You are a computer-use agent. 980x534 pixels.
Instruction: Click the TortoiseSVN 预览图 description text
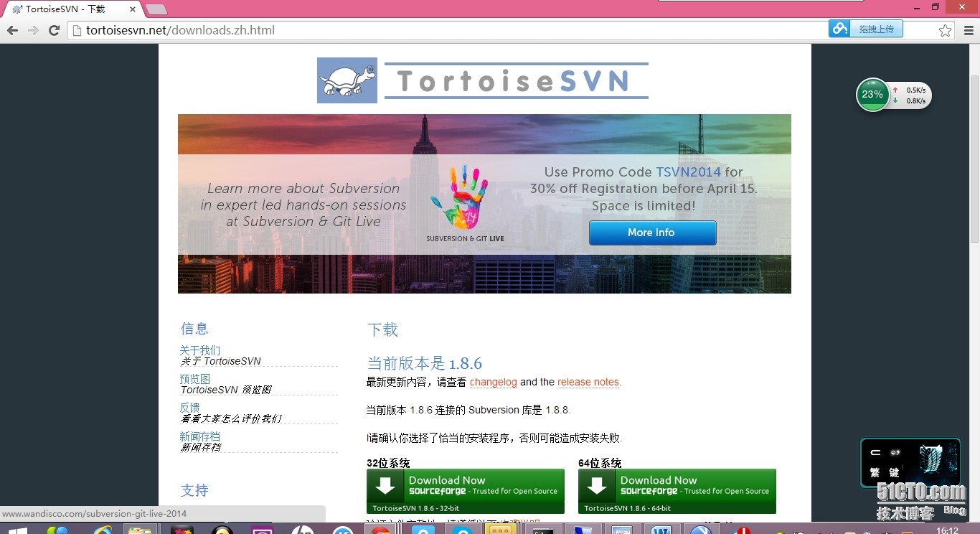pos(226,390)
